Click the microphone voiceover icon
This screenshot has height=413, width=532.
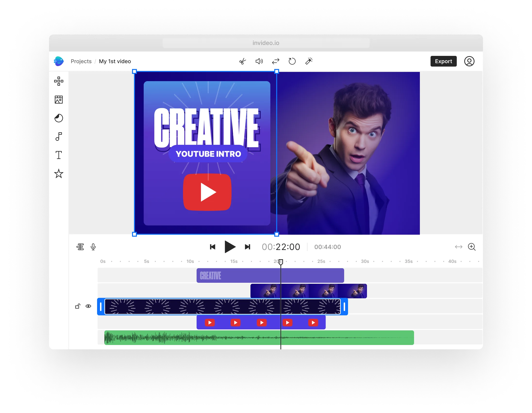pos(93,247)
